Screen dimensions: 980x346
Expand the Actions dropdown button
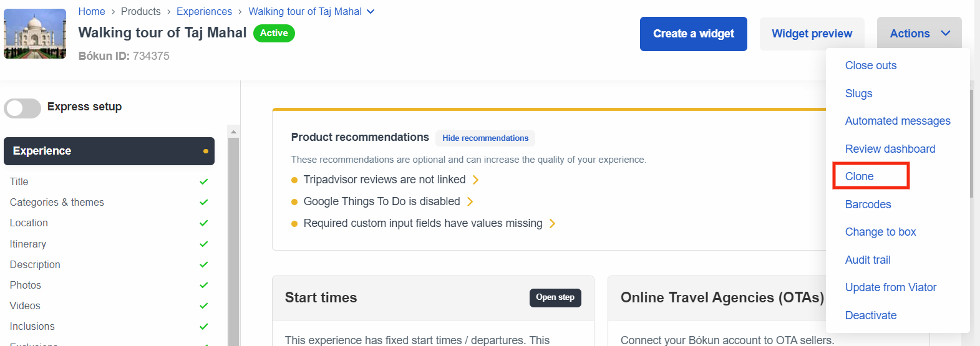click(x=919, y=34)
